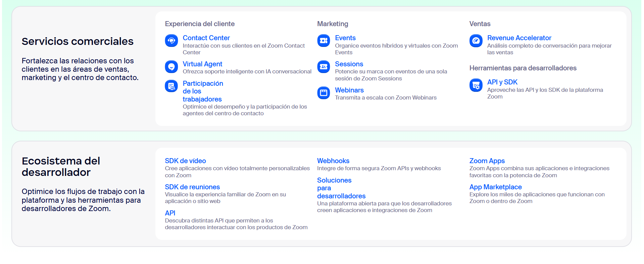Click 'Optimice los flujos de trabajo' paragraph
The image size is (644, 264).
(83, 200)
